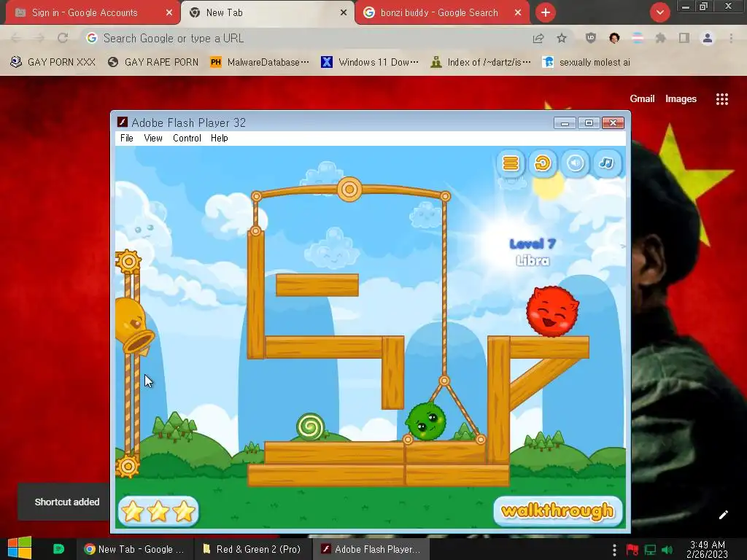747x560 pixels.
Task: Open MalwareDatabase bookmark
Action: 260,62
